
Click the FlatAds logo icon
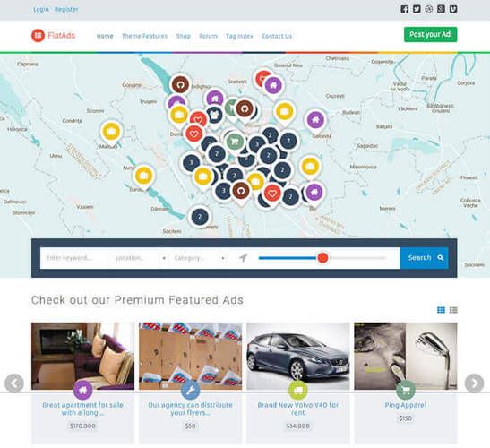[39, 35]
